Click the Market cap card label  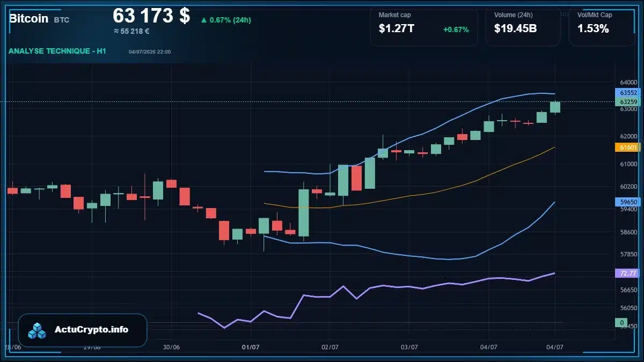pyautogui.click(x=394, y=15)
